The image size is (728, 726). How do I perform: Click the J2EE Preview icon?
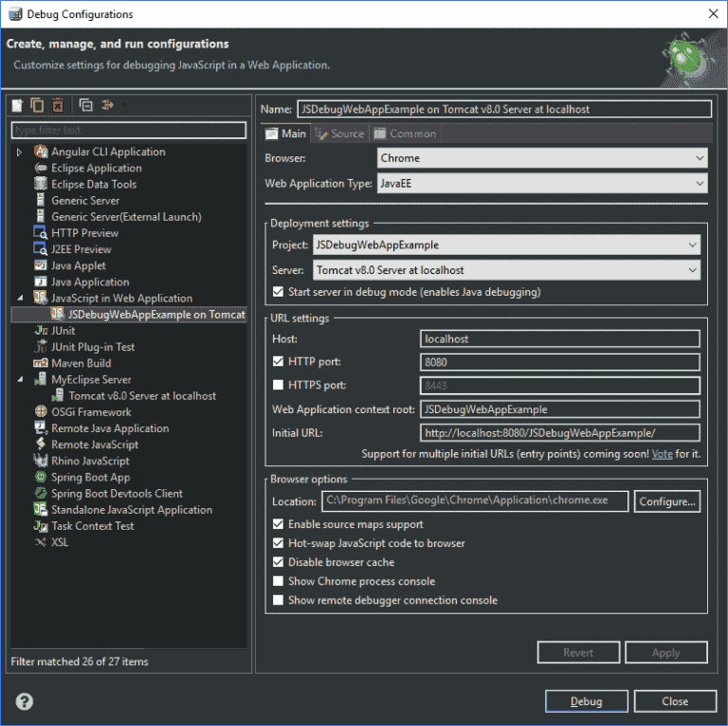pos(41,249)
